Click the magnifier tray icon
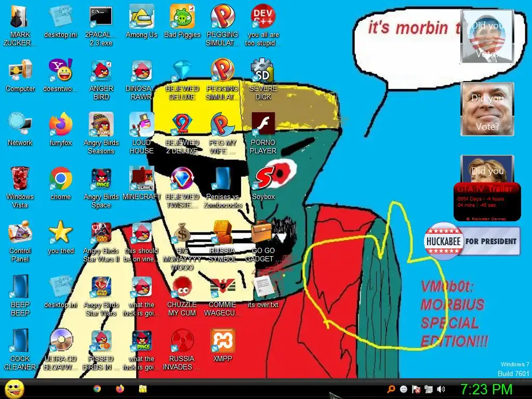The image size is (532, 399). (391, 389)
